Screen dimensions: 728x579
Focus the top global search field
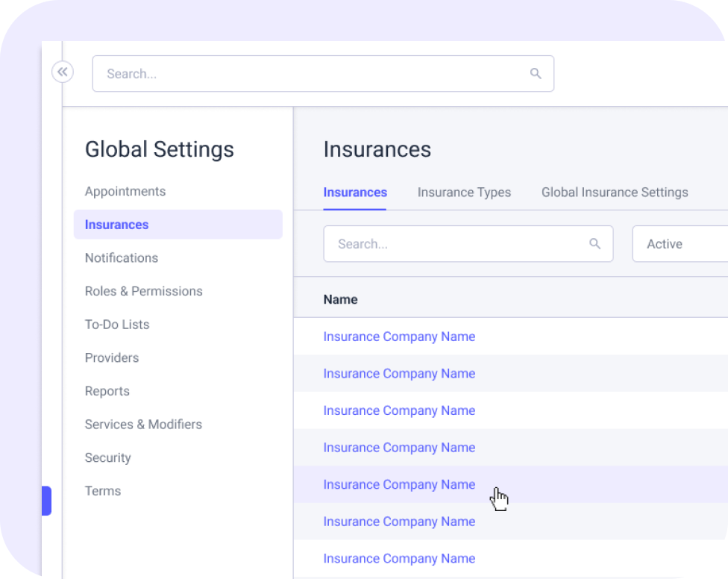pyautogui.click(x=313, y=74)
